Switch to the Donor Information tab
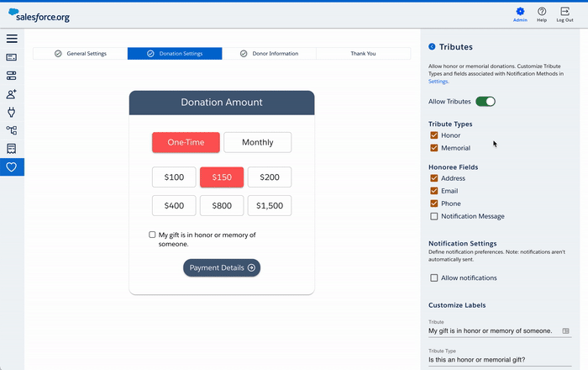The height and width of the screenshot is (370, 588). click(270, 54)
